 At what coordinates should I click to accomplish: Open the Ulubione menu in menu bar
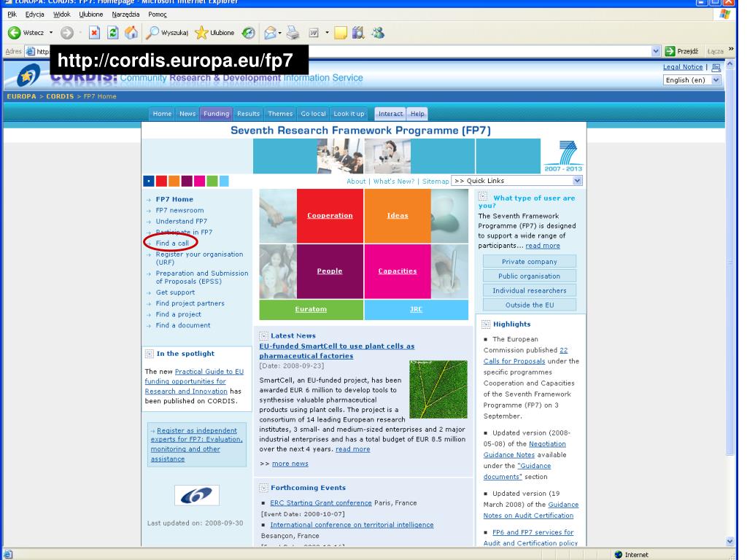point(90,15)
